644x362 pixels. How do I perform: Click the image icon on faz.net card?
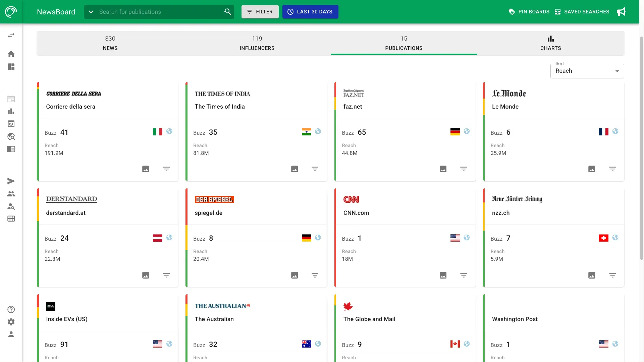(x=443, y=169)
